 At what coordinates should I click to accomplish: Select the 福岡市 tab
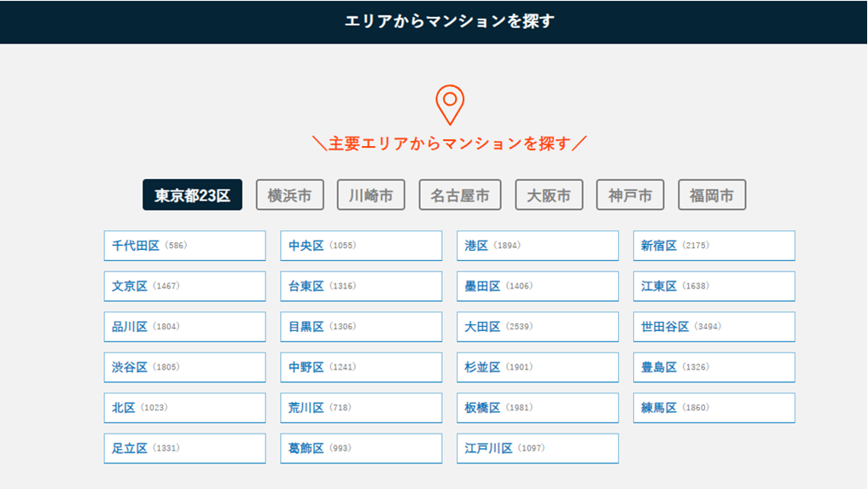[x=712, y=195]
